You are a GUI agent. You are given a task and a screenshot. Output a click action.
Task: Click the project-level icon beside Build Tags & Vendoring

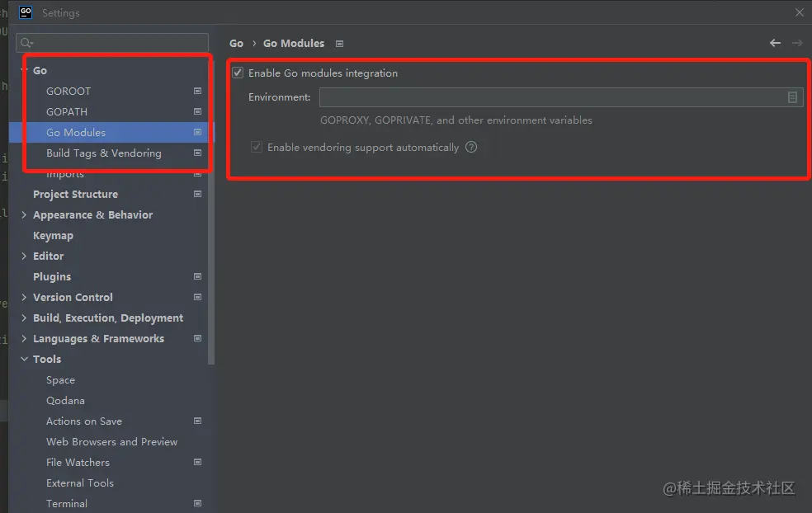pyautogui.click(x=197, y=153)
